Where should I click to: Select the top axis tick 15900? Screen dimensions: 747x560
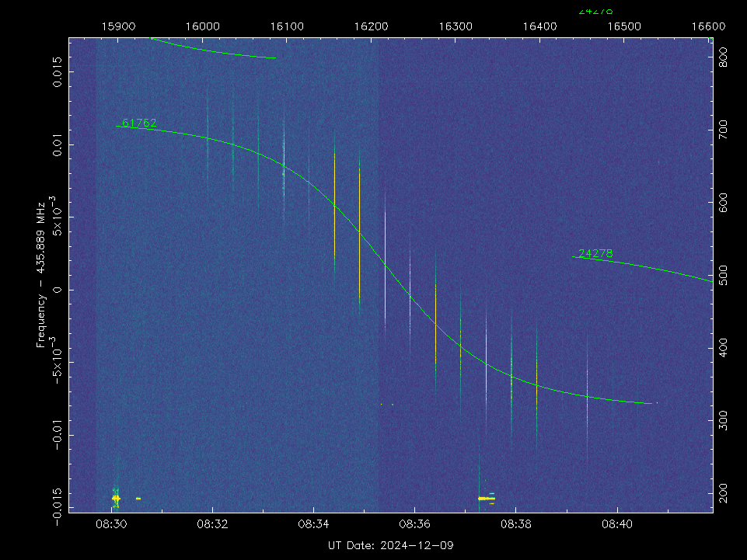[119, 26]
